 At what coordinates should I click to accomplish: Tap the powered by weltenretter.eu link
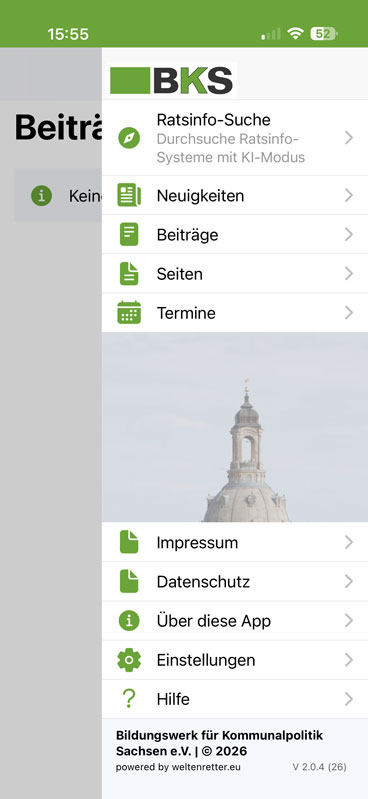pos(178,767)
